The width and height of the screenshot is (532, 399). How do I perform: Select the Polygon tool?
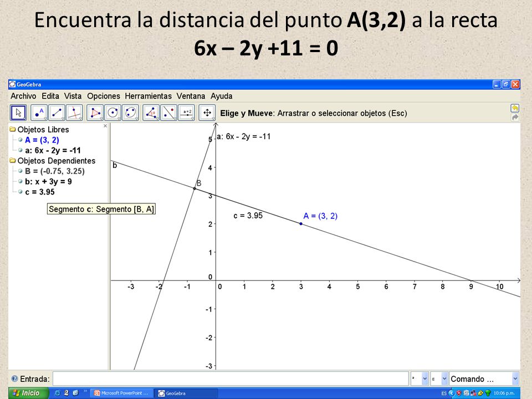tap(95, 112)
